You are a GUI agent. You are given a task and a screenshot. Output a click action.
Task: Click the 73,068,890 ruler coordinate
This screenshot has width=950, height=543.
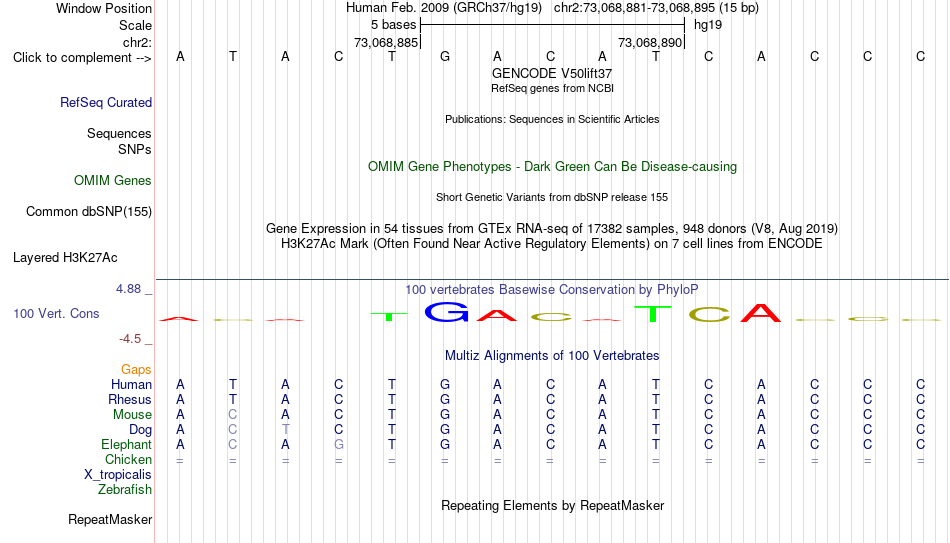tap(650, 42)
